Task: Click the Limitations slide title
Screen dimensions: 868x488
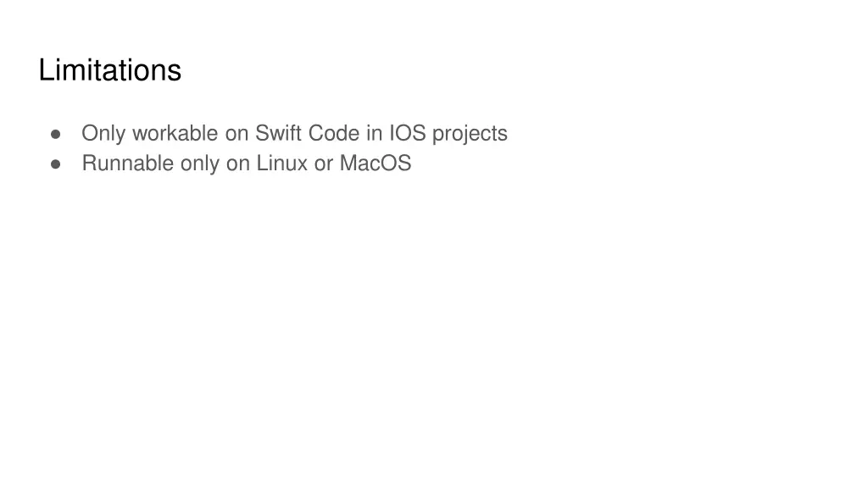Action: [x=109, y=70]
